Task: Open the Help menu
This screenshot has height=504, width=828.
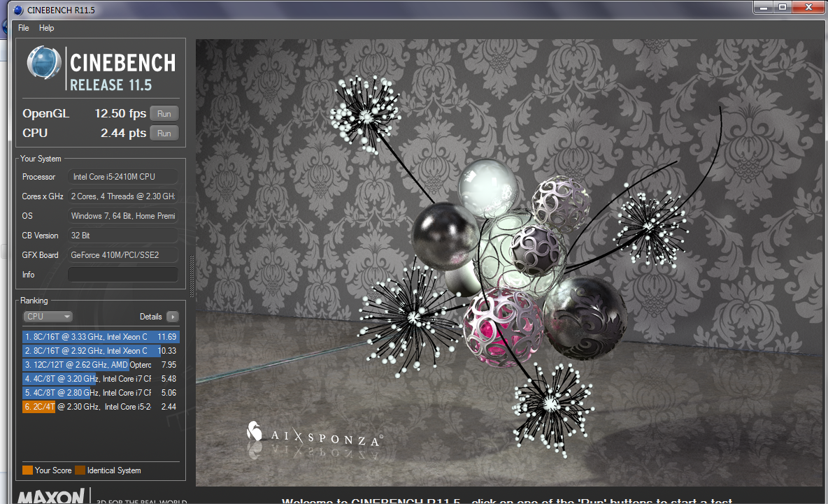Action: point(46,28)
